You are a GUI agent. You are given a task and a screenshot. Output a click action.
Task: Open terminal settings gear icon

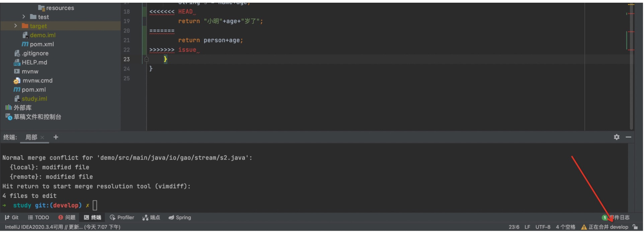click(616, 137)
